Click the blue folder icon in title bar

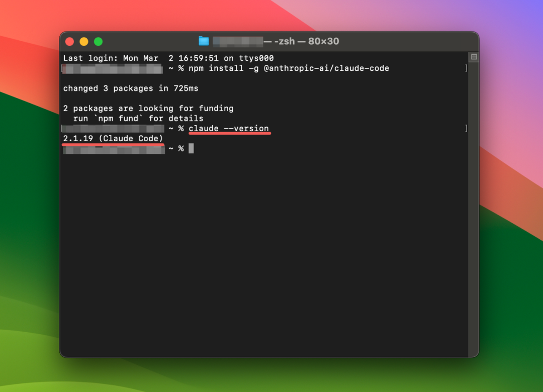pos(204,41)
